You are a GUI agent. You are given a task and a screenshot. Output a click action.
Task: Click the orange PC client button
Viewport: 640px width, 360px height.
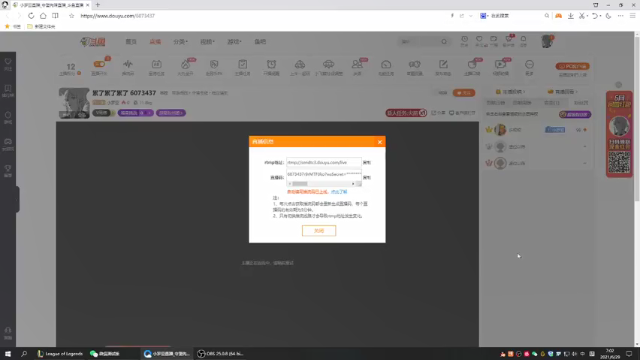pos(573,66)
